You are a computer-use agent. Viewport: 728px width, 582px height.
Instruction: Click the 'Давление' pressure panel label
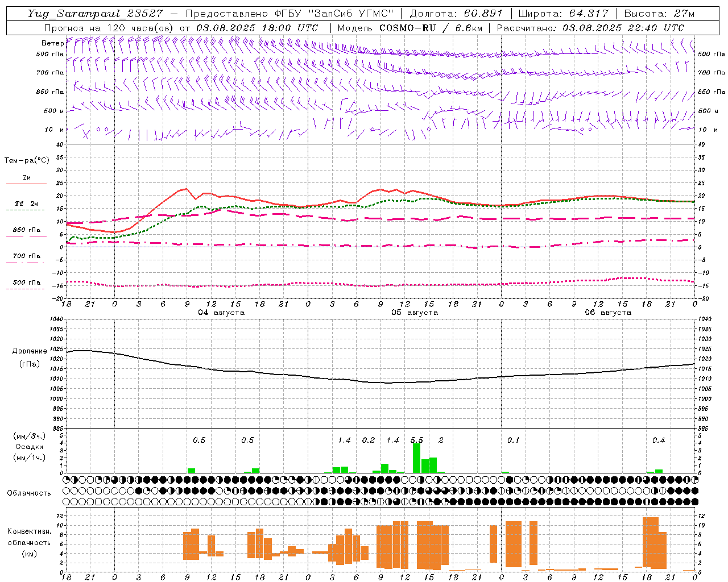30,351
